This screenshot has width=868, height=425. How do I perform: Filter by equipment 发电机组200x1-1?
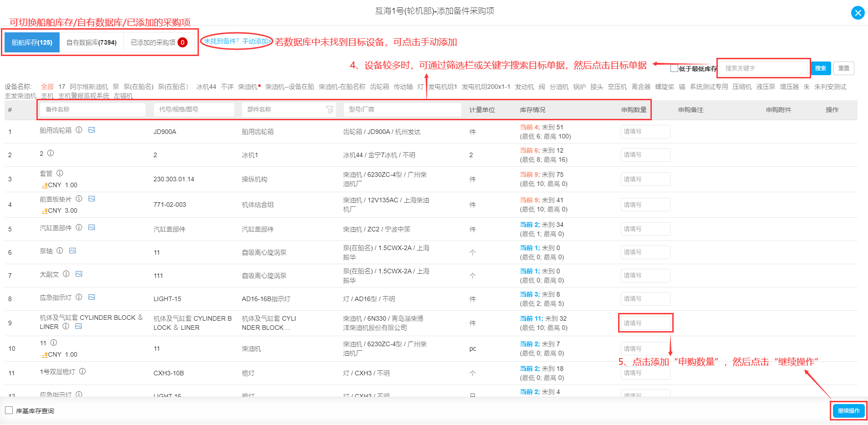point(486,87)
